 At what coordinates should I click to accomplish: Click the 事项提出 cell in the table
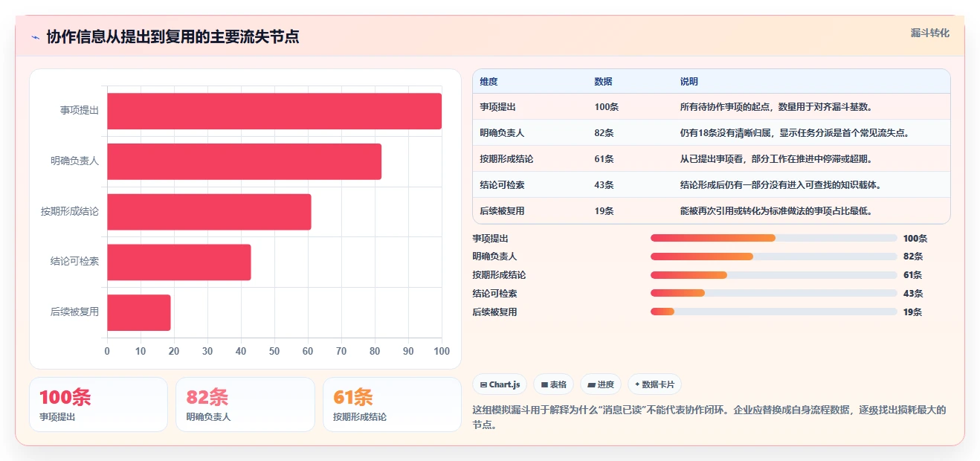497,107
